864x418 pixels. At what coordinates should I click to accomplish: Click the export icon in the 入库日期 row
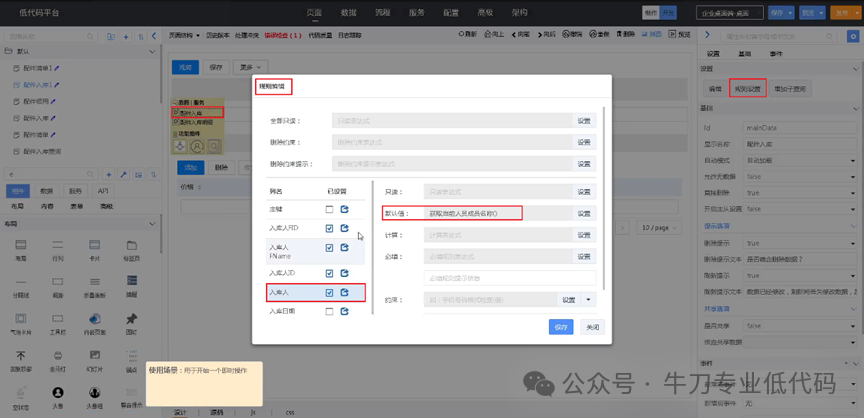tap(345, 311)
